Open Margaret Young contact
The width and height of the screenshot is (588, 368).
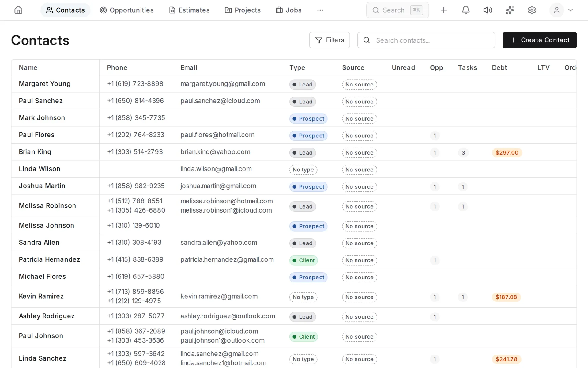[x=45, y=84]
